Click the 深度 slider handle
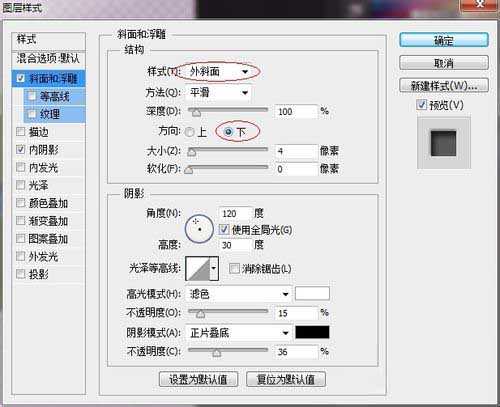 196,113
